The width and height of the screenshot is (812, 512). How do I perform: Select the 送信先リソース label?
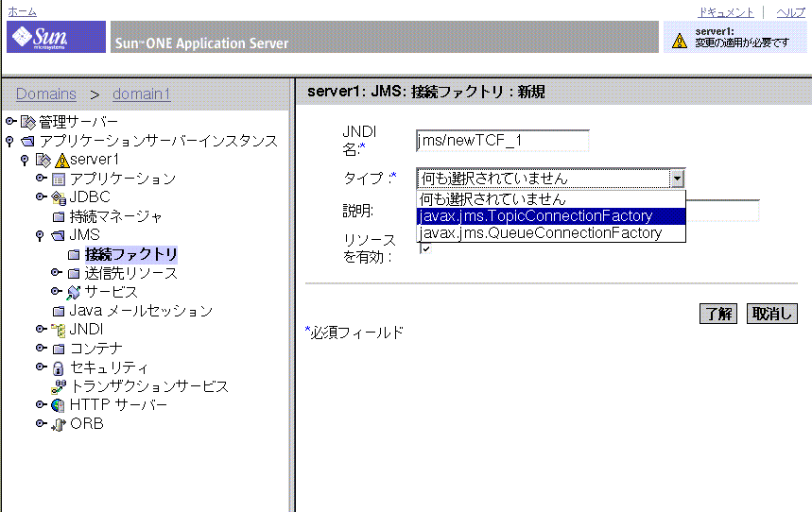131,273
